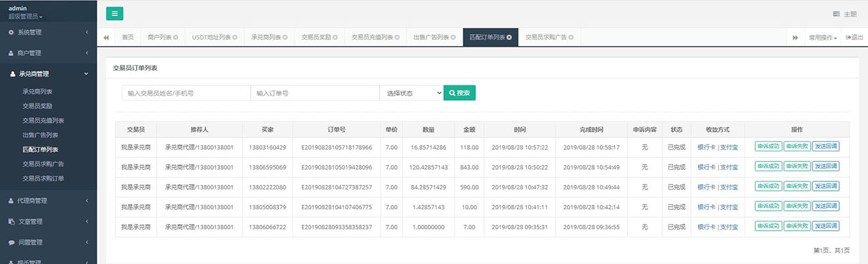Close the 交易员求购广告 tab x icon
Screen dimensions: 868x264
tap(571, 37)
